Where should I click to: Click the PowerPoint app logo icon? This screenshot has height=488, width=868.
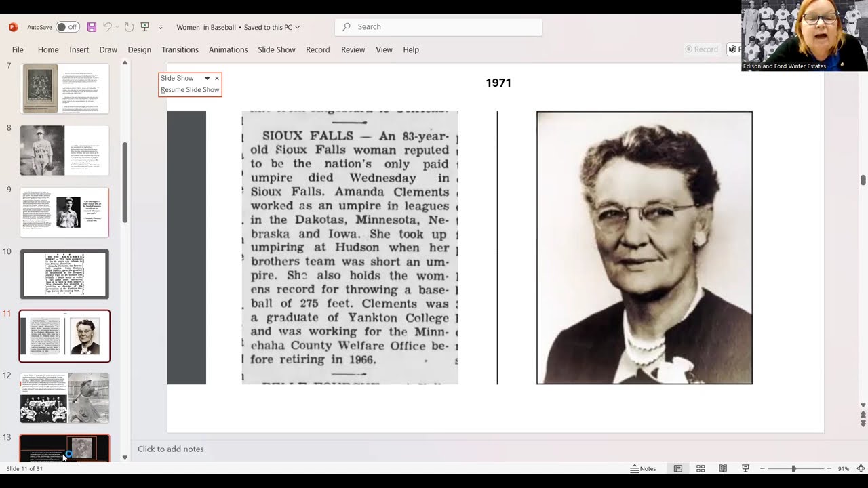pyautogui.click(x=13, y=27)
